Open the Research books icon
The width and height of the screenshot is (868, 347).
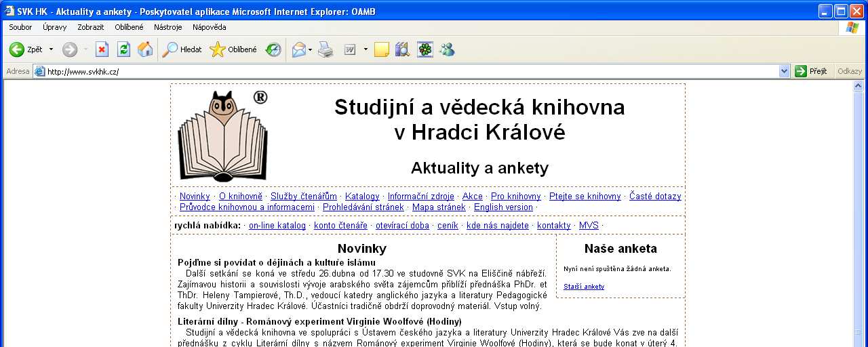[x=403, y=49]
